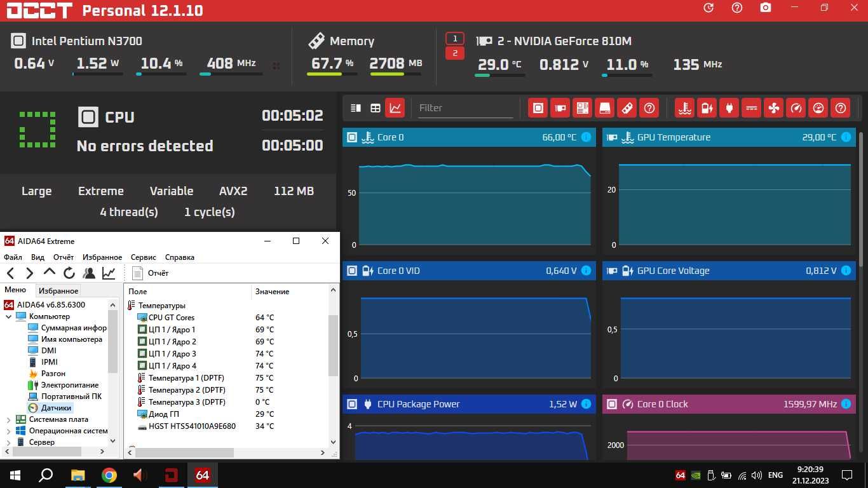Toggle the memory sensor filter in OCCT
The image size is (868, 488).
pyautogui.click(x=627, y=108)
